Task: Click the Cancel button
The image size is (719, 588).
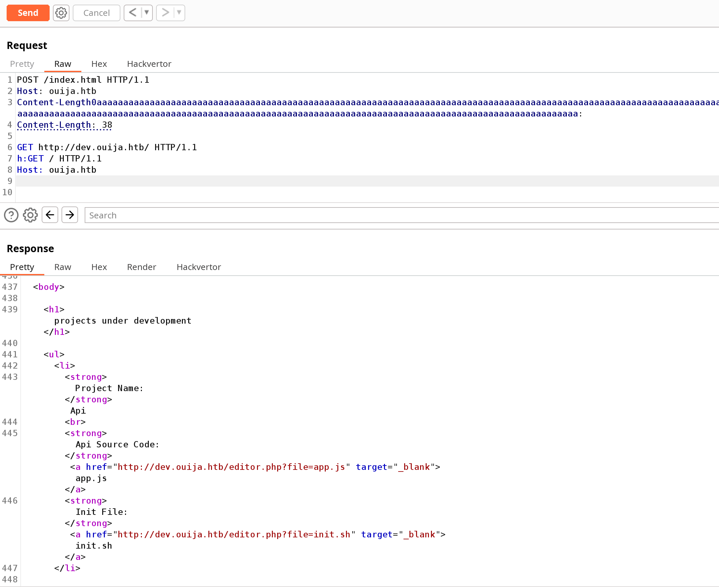Action: pyautogui.click(x=97, y=13)
